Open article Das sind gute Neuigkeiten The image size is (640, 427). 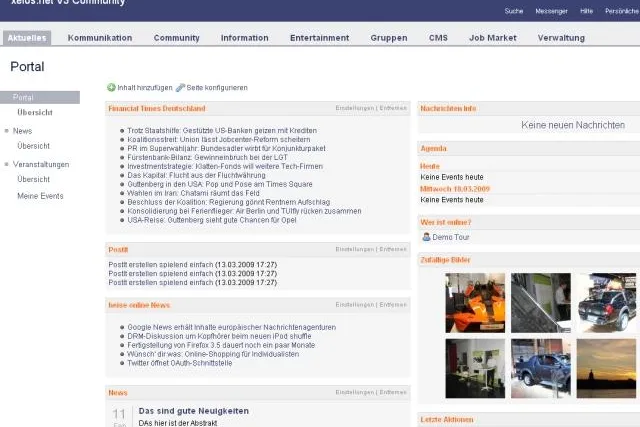(194, 411)
